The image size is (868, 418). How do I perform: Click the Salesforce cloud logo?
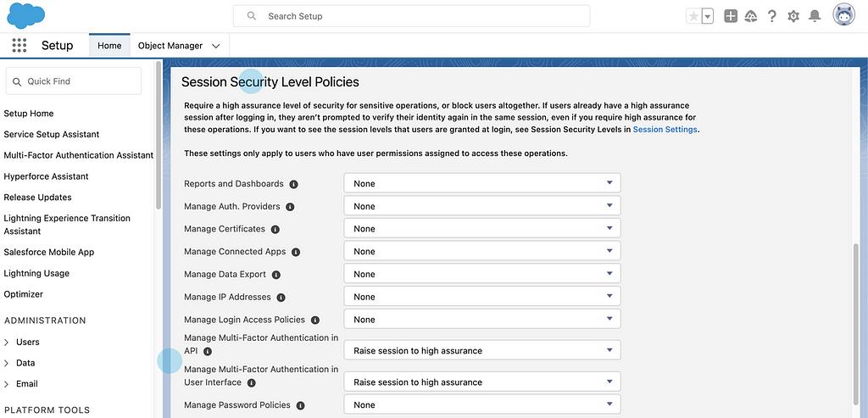(x=25, y=15)
